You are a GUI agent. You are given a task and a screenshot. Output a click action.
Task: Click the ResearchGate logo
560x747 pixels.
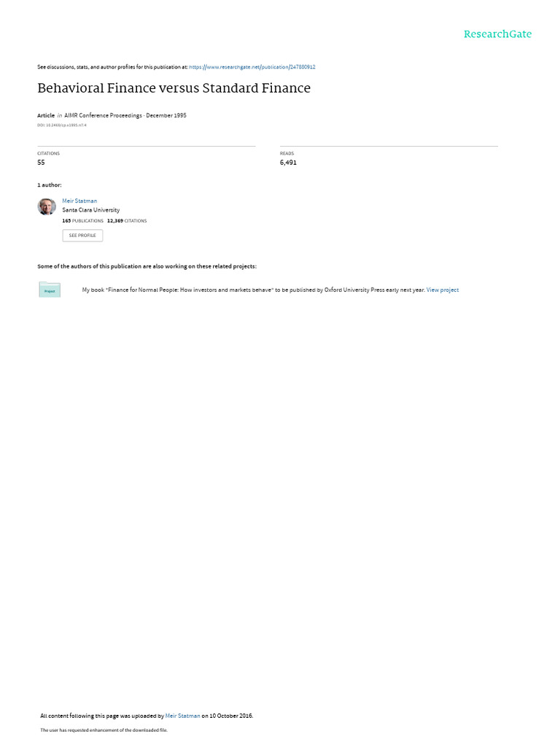(x=497, y=34)
